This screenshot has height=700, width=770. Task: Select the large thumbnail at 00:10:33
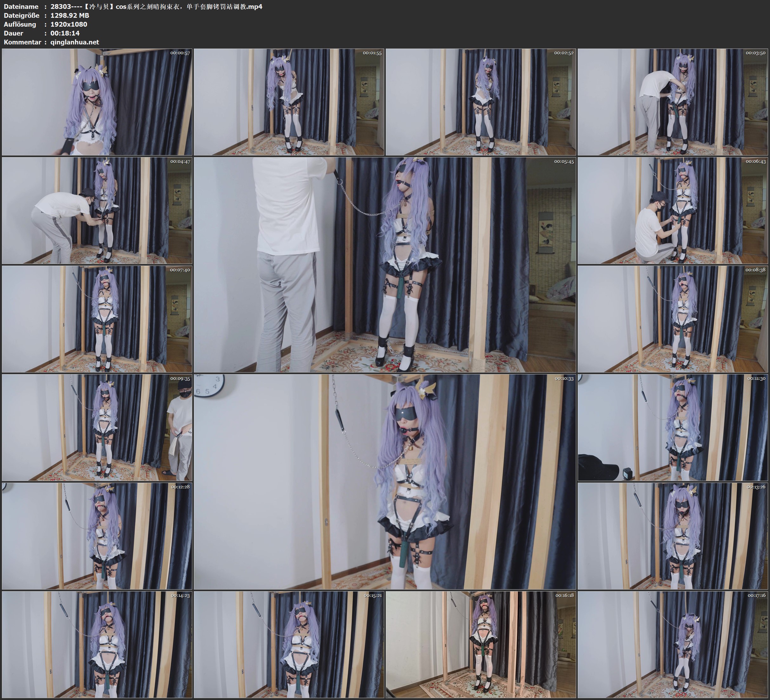(x=385, y=481)
